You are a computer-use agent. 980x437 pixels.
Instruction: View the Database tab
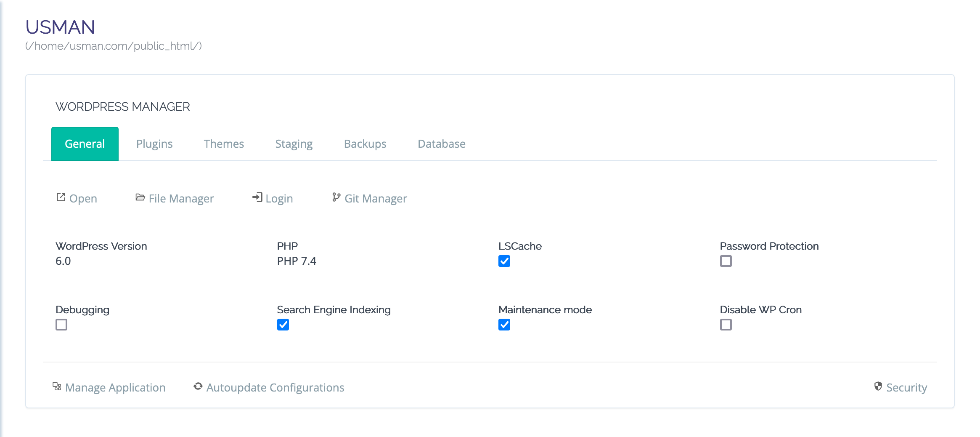pyautogui.click(x=442, y=144)
